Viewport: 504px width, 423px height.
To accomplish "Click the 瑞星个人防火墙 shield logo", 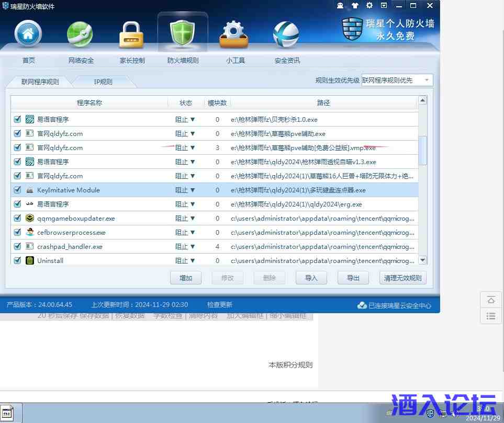I will [x=352, y=29].
